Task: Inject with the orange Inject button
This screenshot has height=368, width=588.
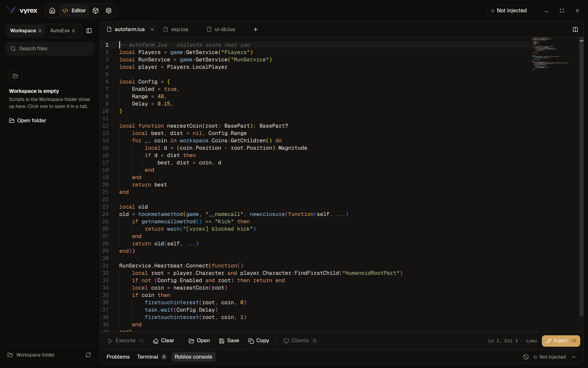Action: pos(561,341)
